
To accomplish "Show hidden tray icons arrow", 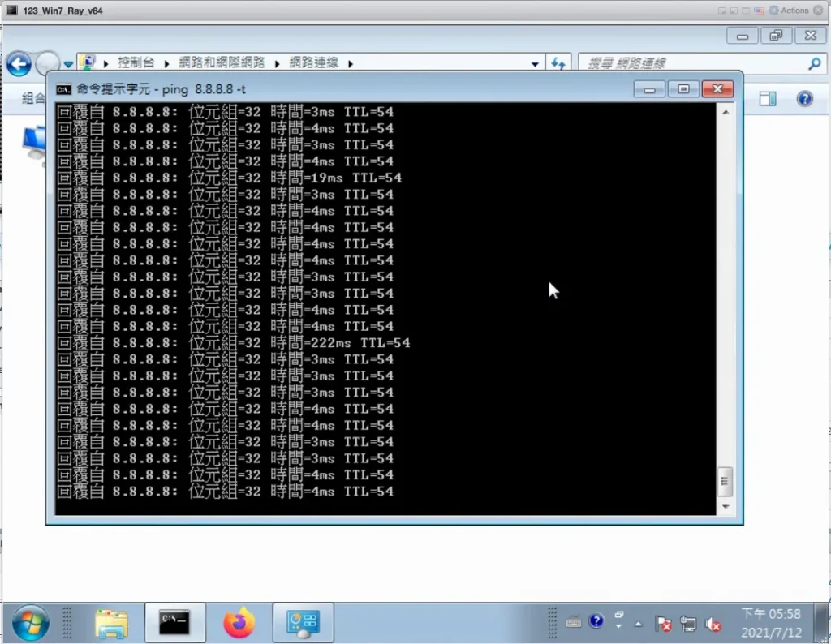I will [638, 625].
